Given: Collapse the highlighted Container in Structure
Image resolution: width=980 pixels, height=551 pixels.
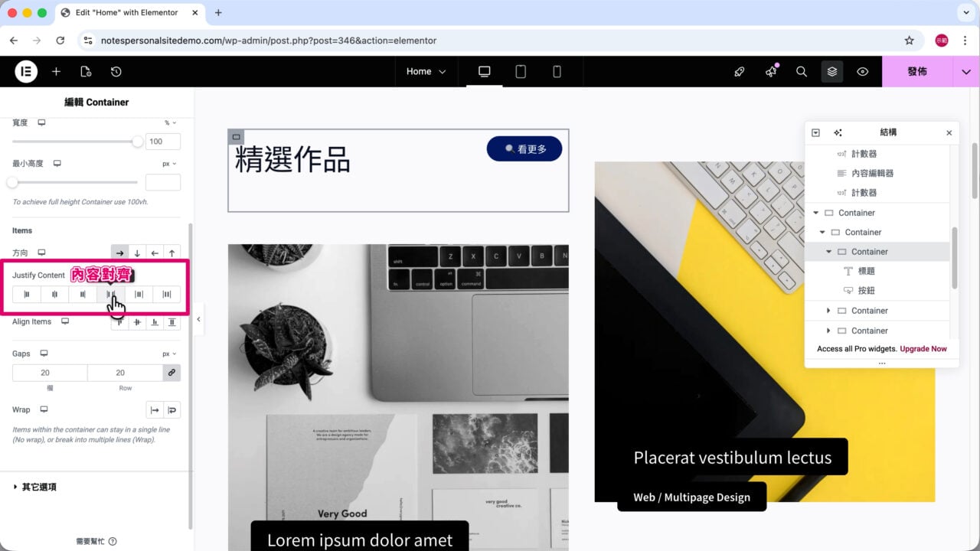Looking at the screenshot, I should point(828,252).
